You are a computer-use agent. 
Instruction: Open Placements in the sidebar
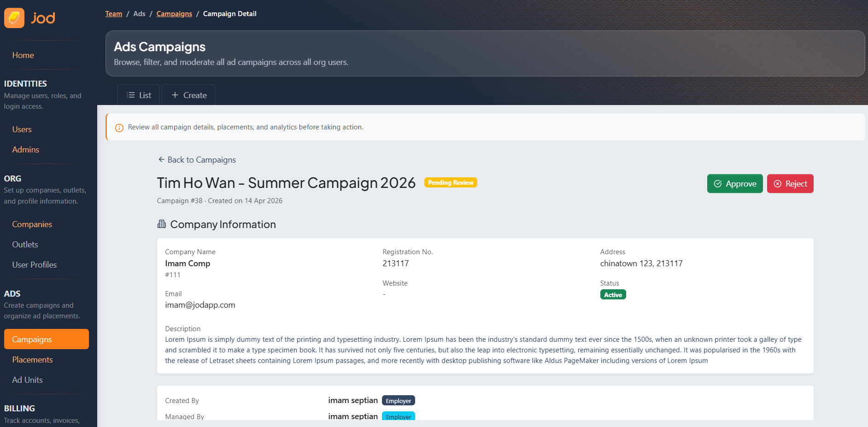[32, 360]
